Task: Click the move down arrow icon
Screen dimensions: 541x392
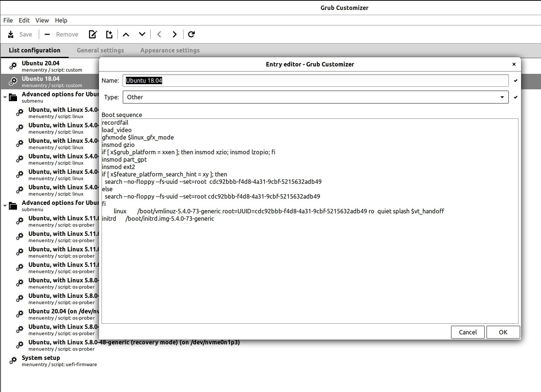Action: coord(142,34)
